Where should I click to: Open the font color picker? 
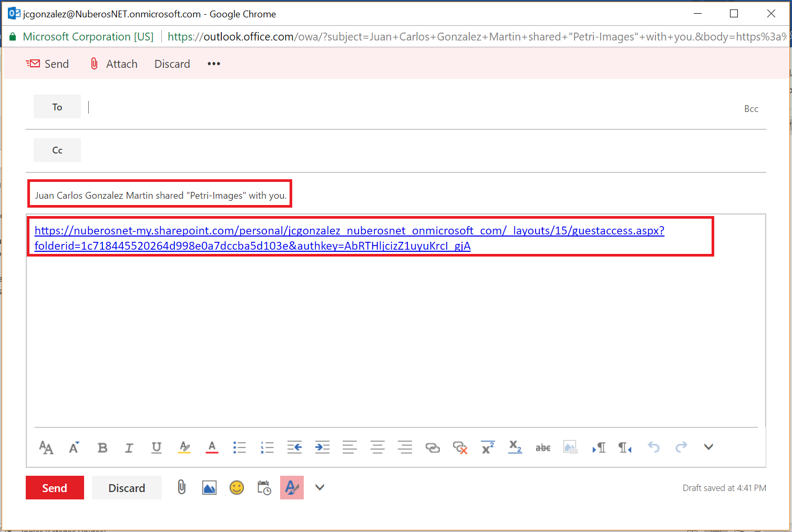pyautogui.click(x=211, y=447)
